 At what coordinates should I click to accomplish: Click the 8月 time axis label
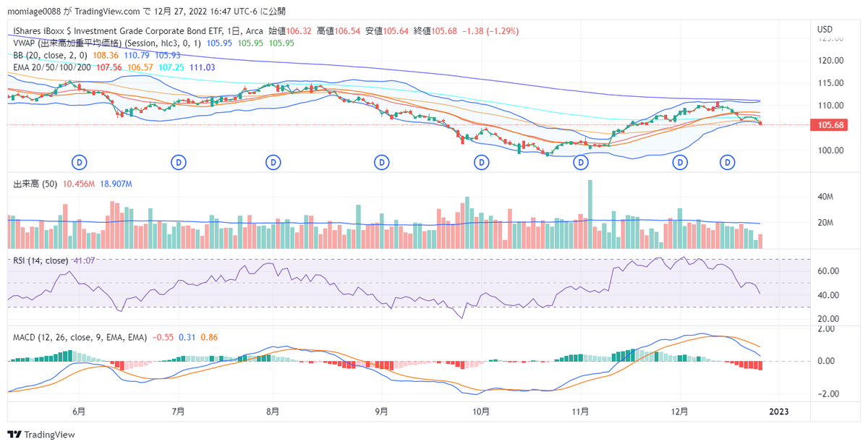point(273,411)
